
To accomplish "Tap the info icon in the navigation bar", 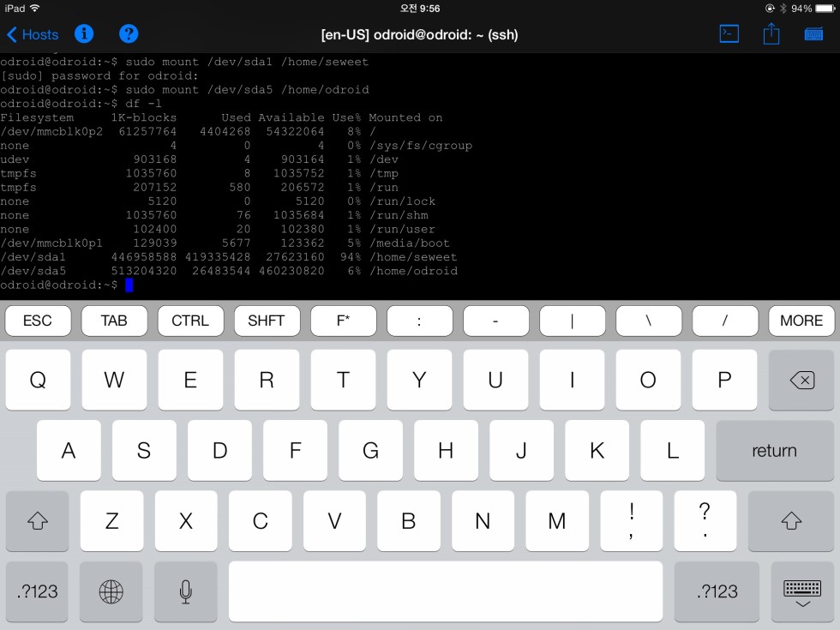I will tap(84, 34).
